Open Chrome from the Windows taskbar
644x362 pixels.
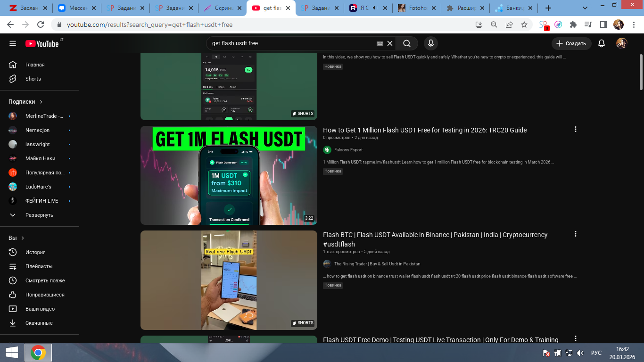click(38, 353)
